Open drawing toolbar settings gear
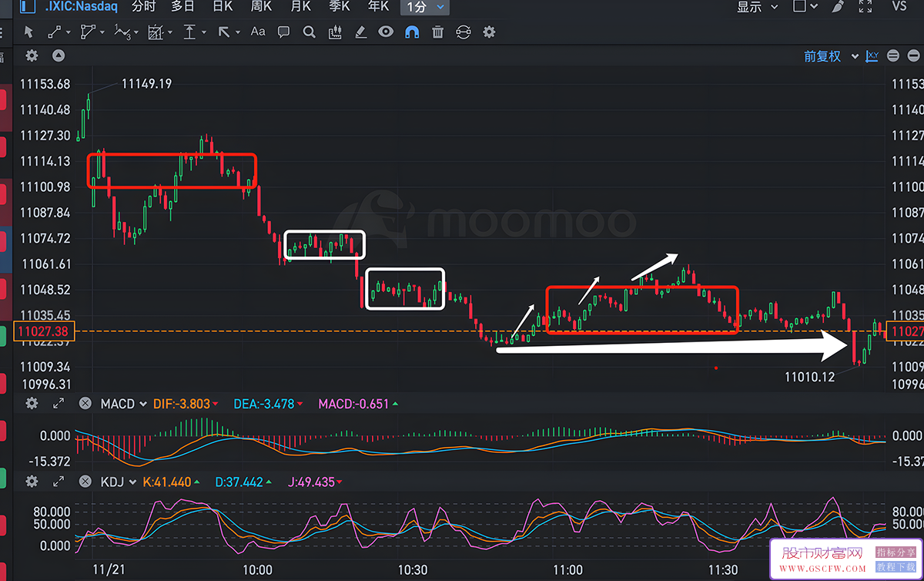This screenshot has height=581, width=924. (489, 32)
